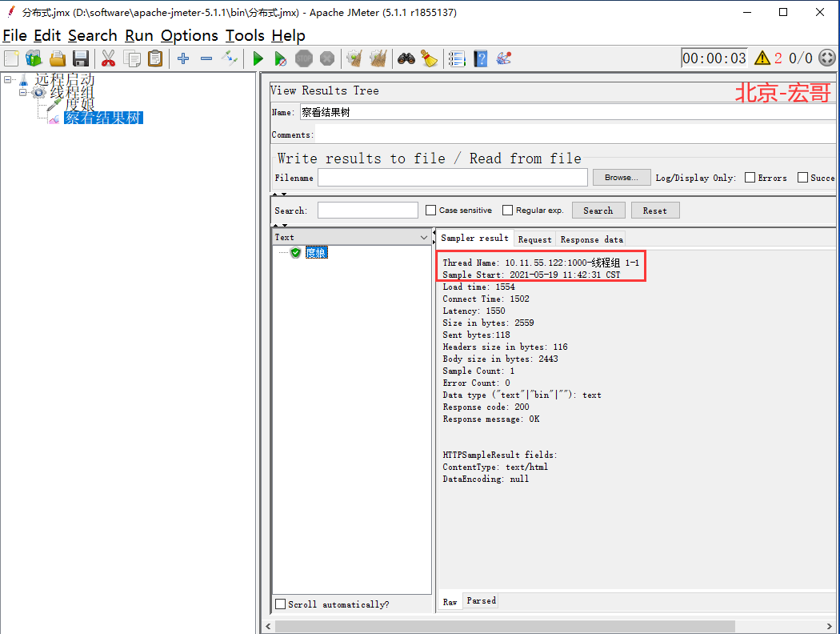Collapse the 线程组 thread group node
Image resolution: width=840 pixels, height=634 pixels.
click(23, 92)
